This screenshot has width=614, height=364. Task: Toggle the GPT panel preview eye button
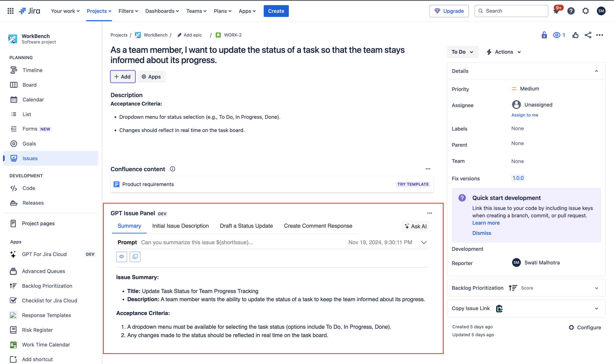122,256
